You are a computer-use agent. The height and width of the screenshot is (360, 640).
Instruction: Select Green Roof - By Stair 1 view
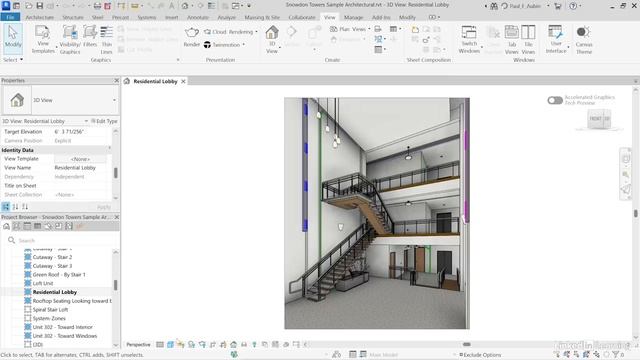(59, 275)
